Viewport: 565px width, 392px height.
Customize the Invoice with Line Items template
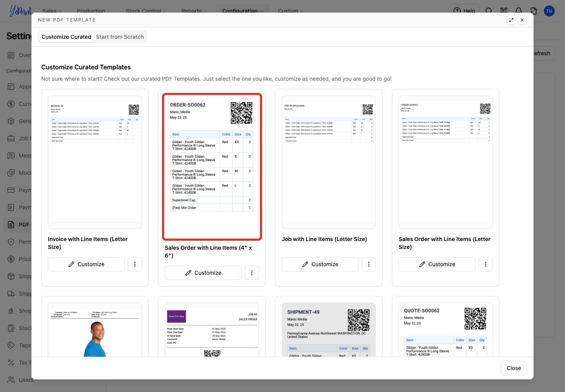point(86,264)
